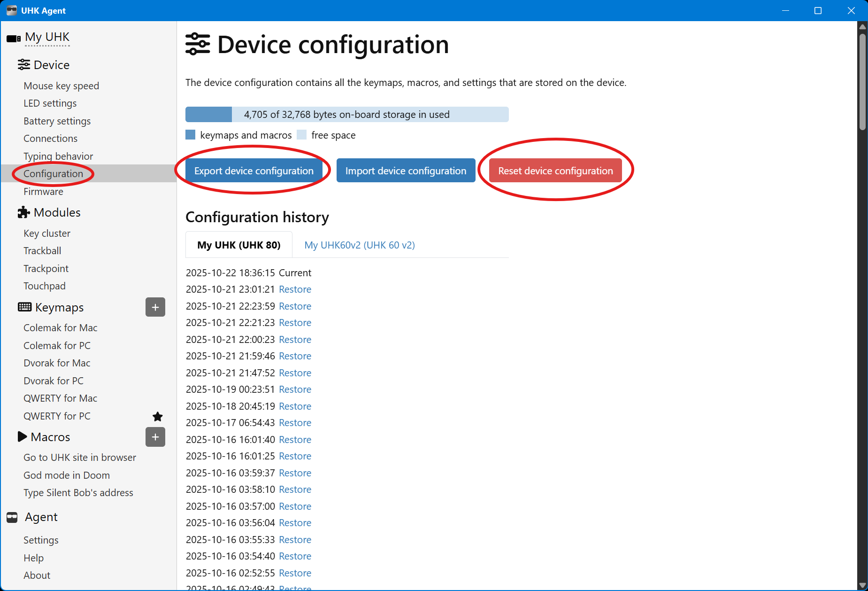Viewport: 868px width, 591px height.
Task: Click the vertical scrollbar thumb
Action: click(x=862, y=80)
